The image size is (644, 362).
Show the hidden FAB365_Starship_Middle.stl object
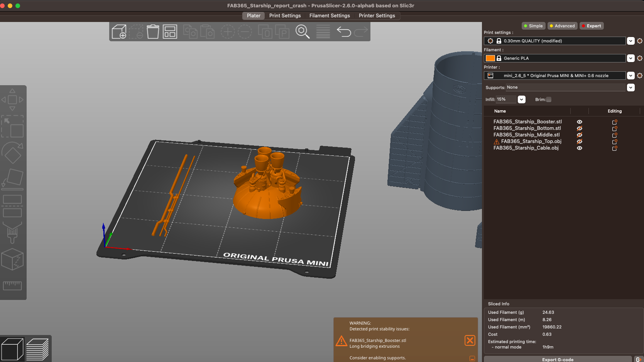(579, 135)
